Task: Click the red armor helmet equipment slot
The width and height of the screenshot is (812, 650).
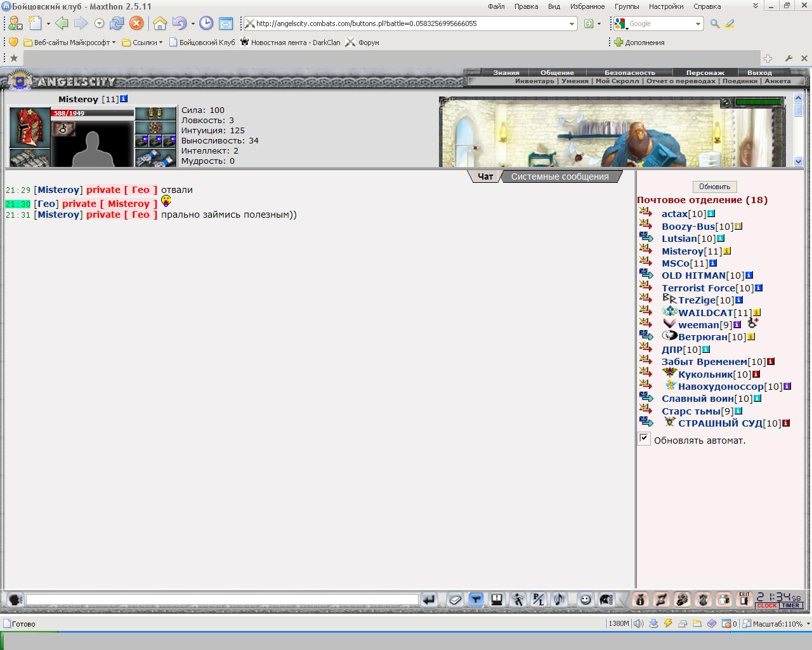Action: 29,127
